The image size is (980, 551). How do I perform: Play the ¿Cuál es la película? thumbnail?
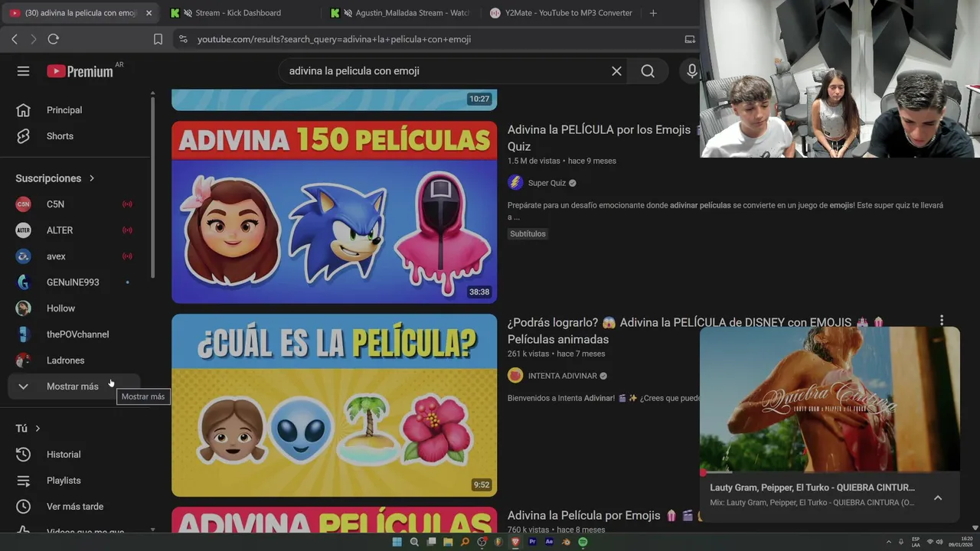[x=334, y=405]
